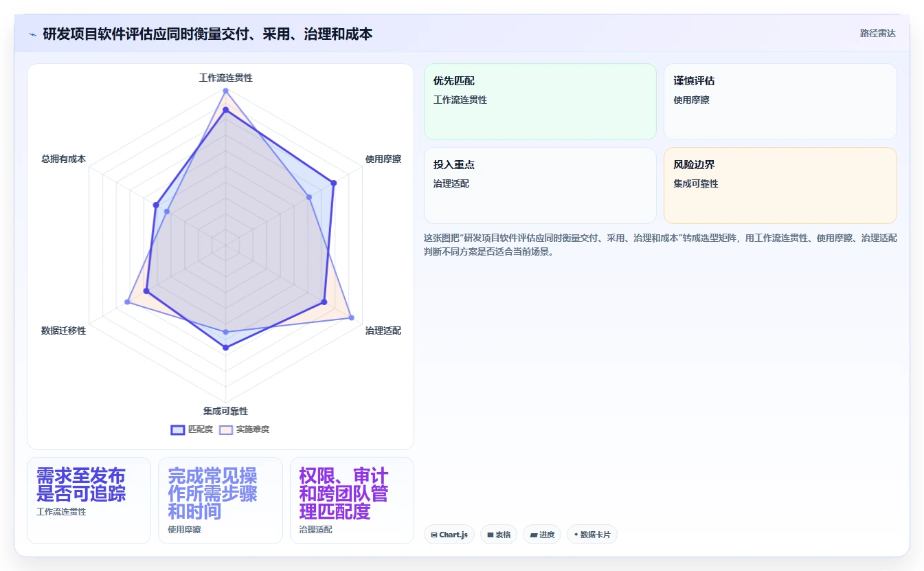Click the 实施难度 legend color box
This screenshot has width=924, height=571.
[226, 429]
